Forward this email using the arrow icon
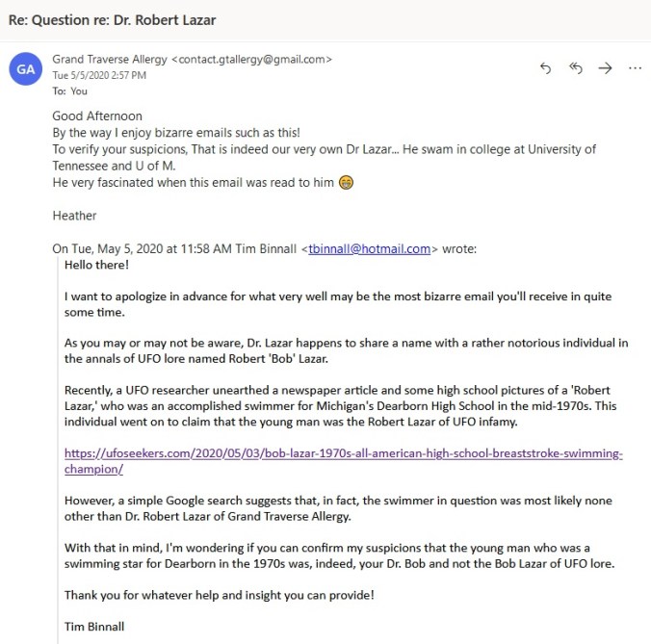This screenshot has height=644, width=651. point(605,67)
